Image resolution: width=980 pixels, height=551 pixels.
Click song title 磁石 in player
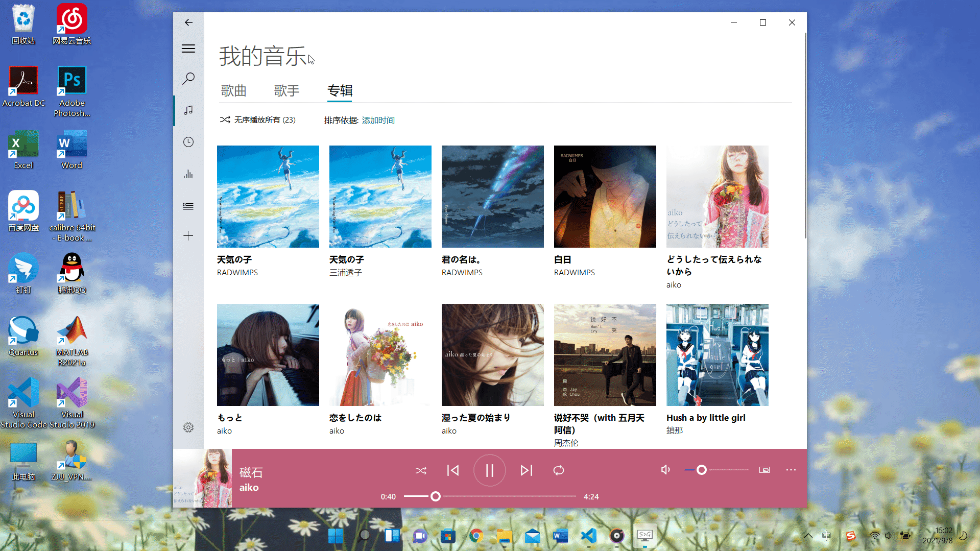click(x=251, y=472)
